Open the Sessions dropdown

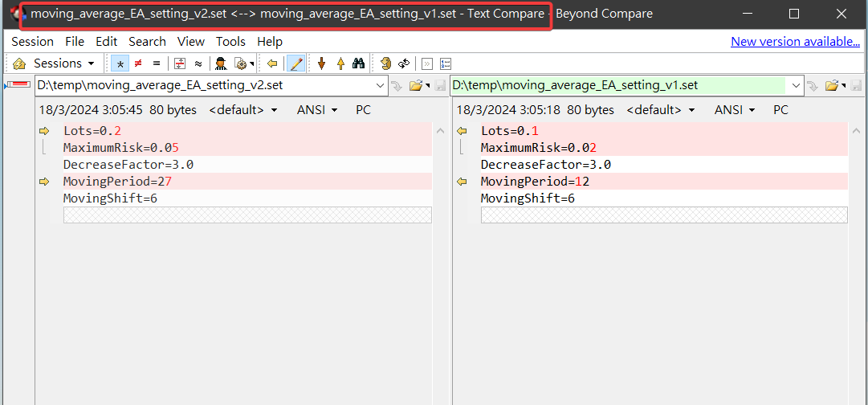pos(63,63)
